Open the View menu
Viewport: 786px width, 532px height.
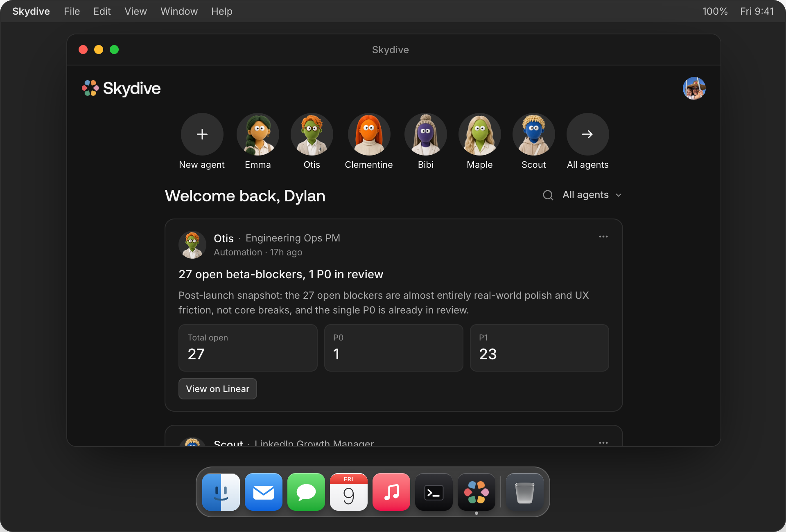tap(136, 11)
